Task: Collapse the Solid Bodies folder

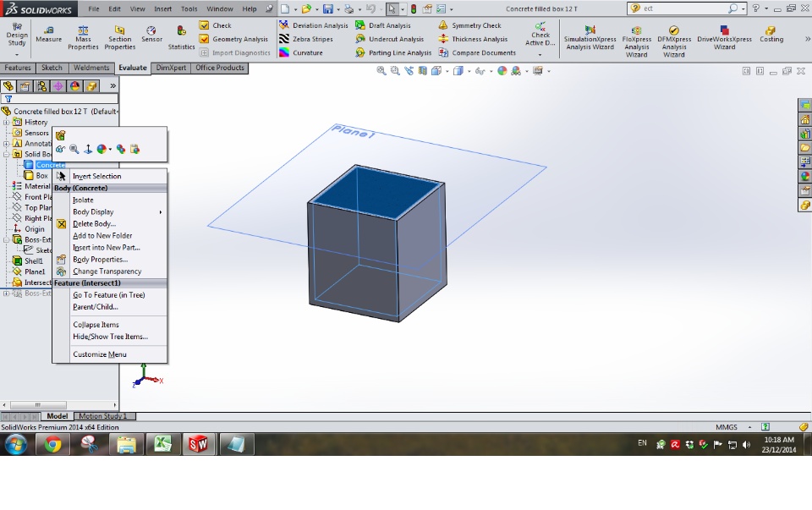Action: click(6, 154)
